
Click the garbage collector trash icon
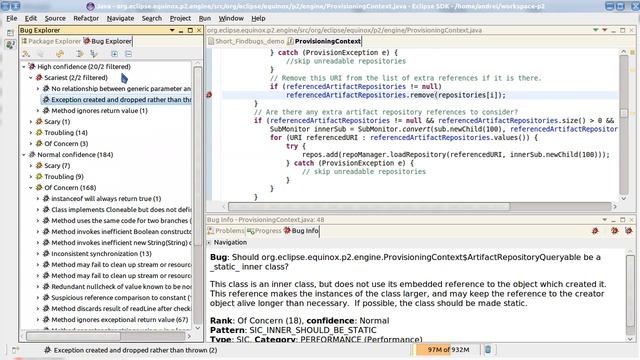(x=488, y=349)
